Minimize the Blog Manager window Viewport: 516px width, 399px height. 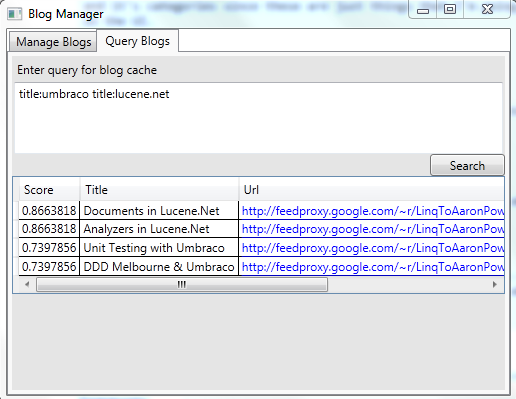coord(423,11)
